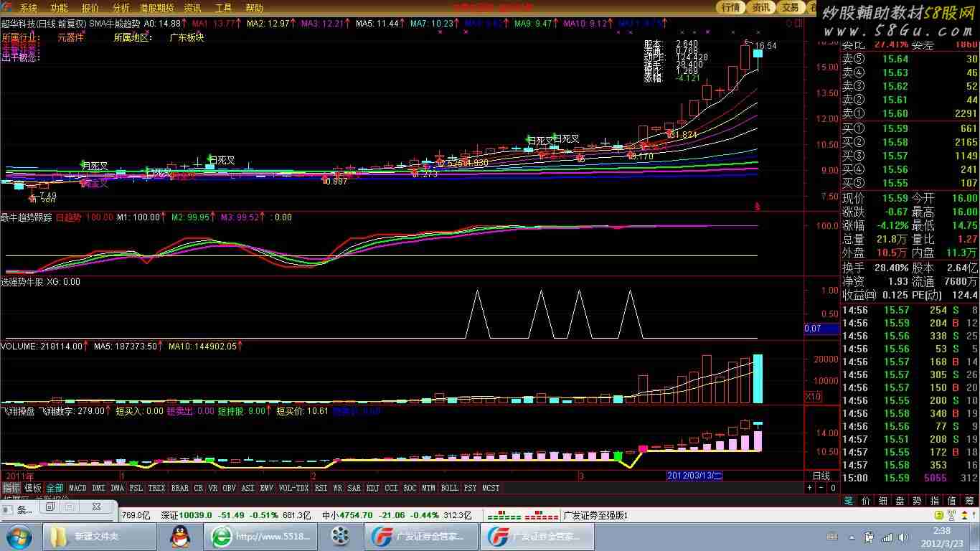Switch to the CCI indicator
This screenshot has height=551, width=980.
coord(391,488)
